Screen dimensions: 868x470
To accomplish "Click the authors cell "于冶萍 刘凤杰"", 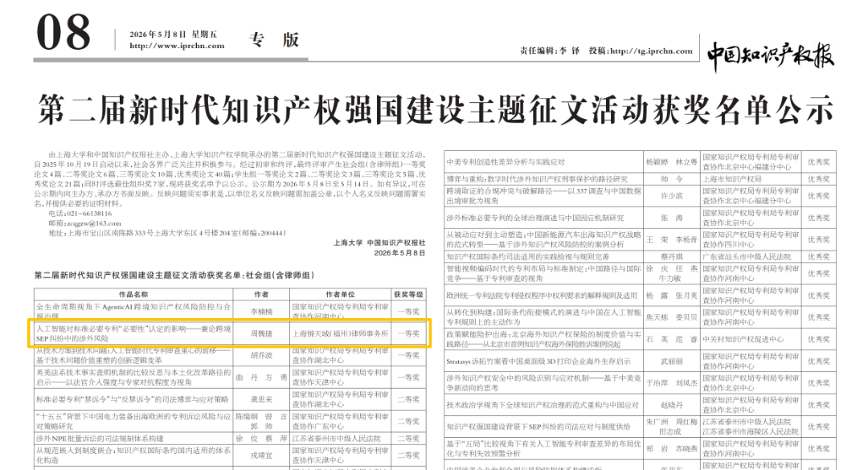I will click(671, 383).
